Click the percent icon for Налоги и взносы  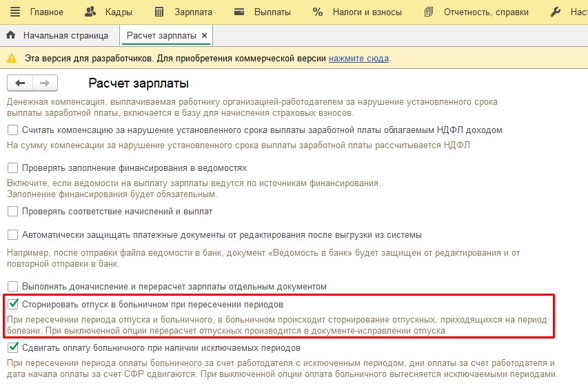pos(318,12)
